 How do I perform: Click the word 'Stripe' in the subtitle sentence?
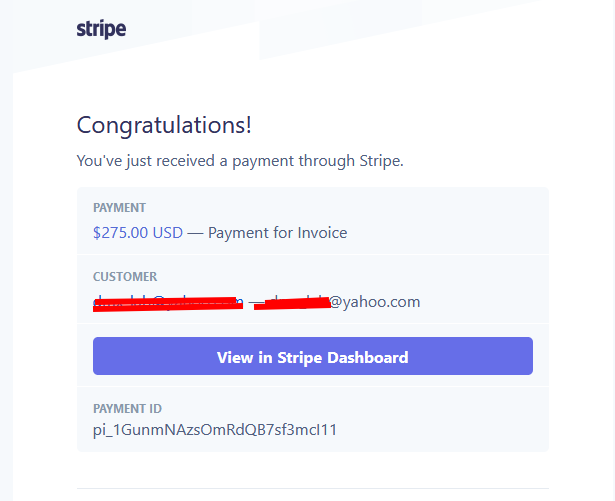click(380, 161)
